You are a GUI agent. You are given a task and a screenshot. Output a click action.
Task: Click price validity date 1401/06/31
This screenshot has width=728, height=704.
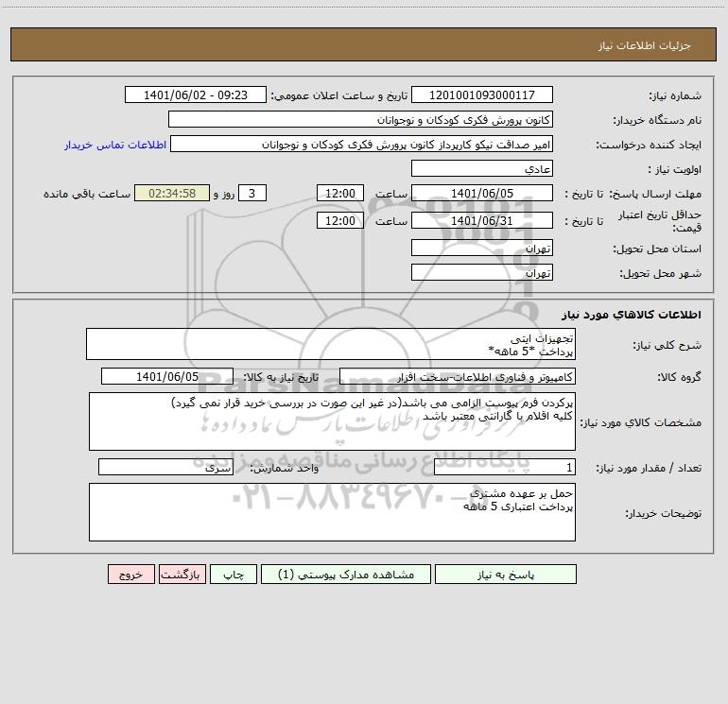482,220
